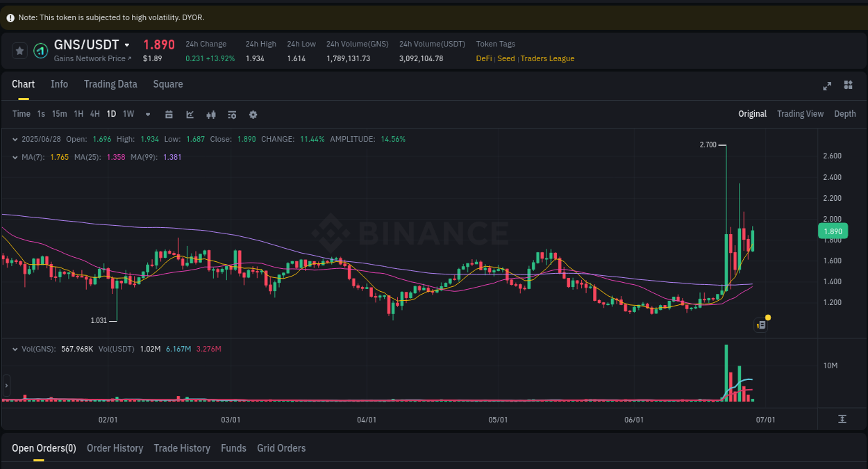The height and width of the screenshot is (469, 868).
Task: Switch to the Trading Data tab
Action: [x=110, y=84]
